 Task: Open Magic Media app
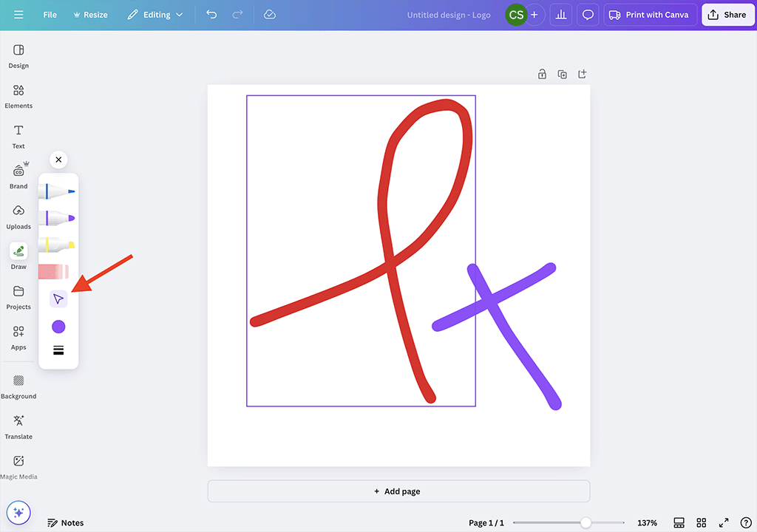point(18,467)
